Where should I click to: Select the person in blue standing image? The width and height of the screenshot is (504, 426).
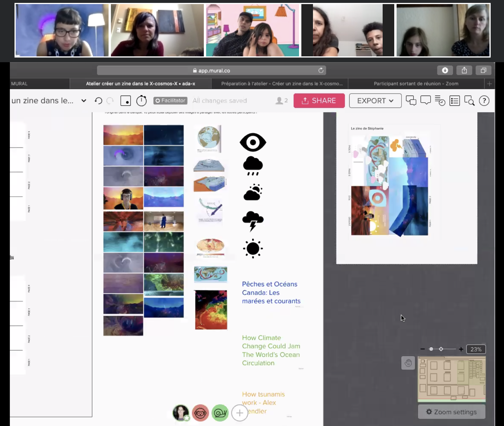(164, 221)
